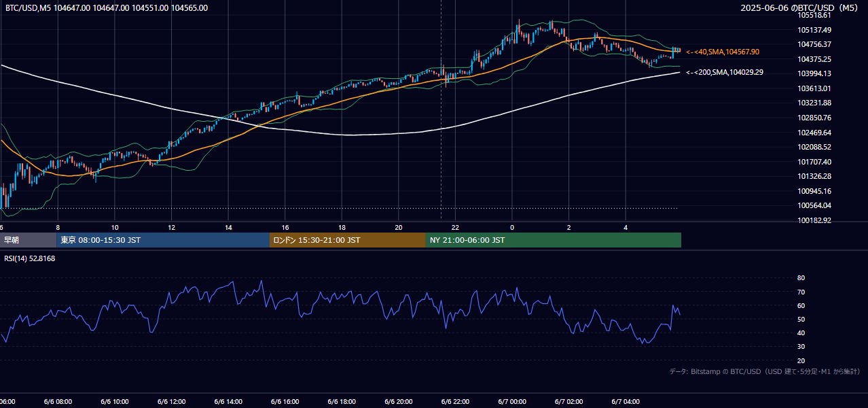Click price axis label 102088.52
The height and width of the screenshot is (408, 868).
814,147
